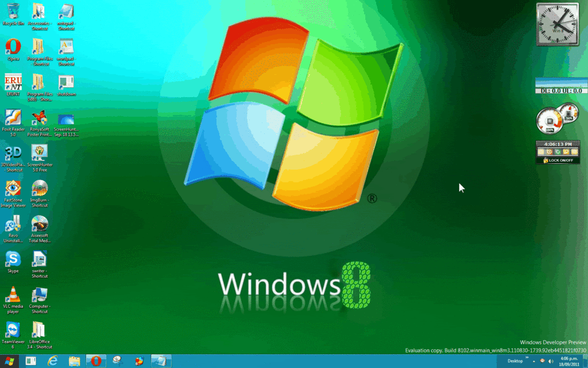Click the network DL/UL meter gadget

tap(561, 86)
